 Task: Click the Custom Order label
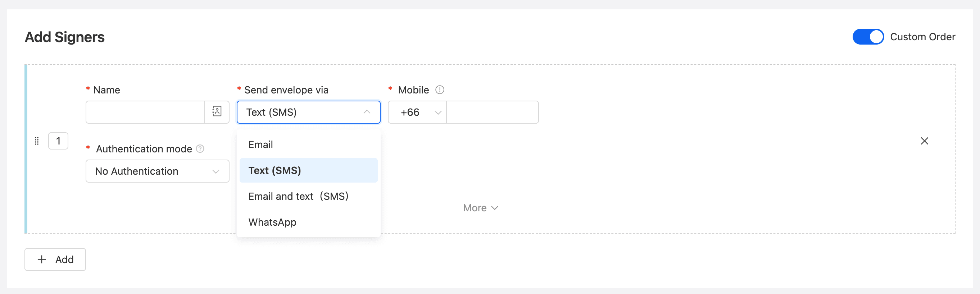pos(922,37)
